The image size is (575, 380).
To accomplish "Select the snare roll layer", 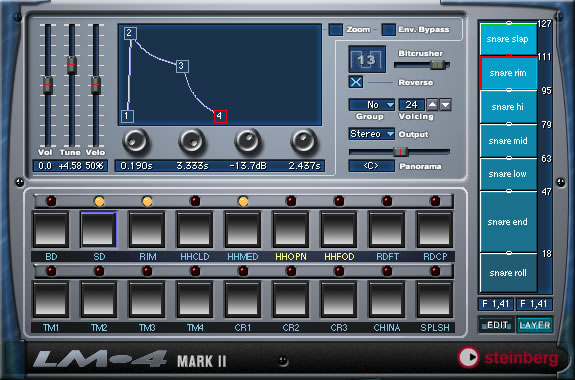I will point(508,273).
